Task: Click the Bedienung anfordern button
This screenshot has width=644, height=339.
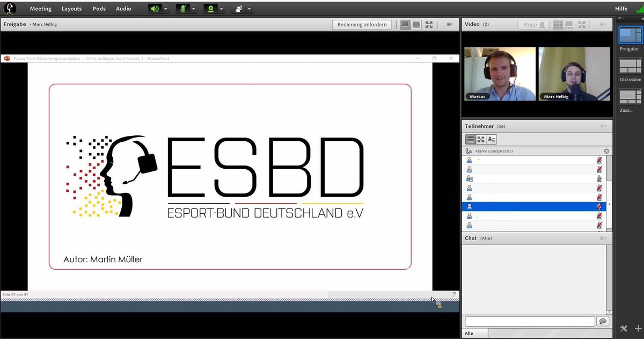Action: click(362, 24)
